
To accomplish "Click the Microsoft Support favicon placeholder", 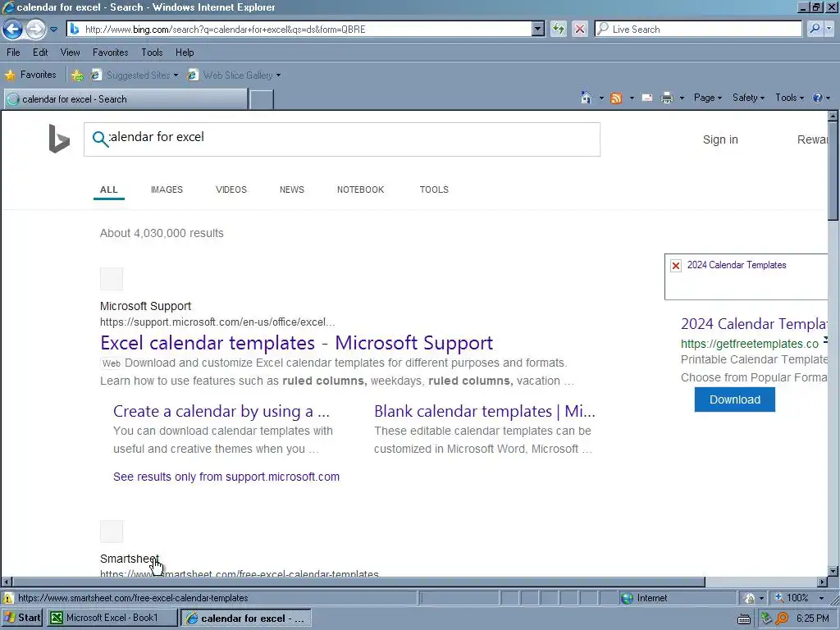I will pos(112,279).
